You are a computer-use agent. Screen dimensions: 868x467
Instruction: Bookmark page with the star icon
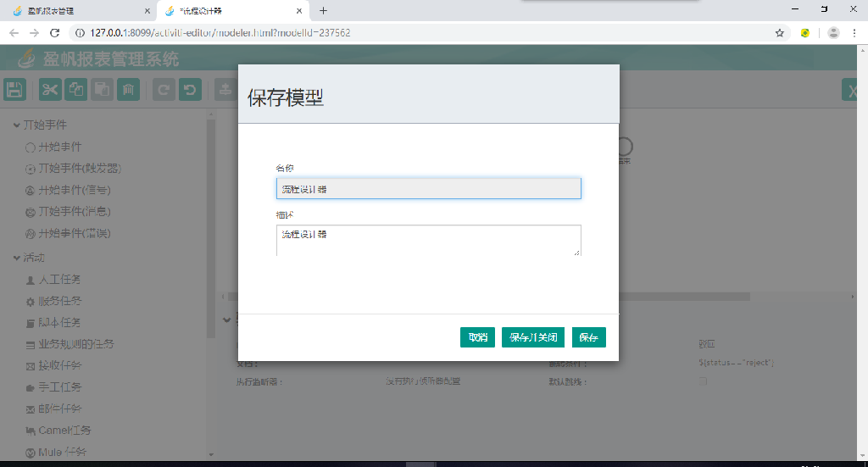tap(779, 33)
